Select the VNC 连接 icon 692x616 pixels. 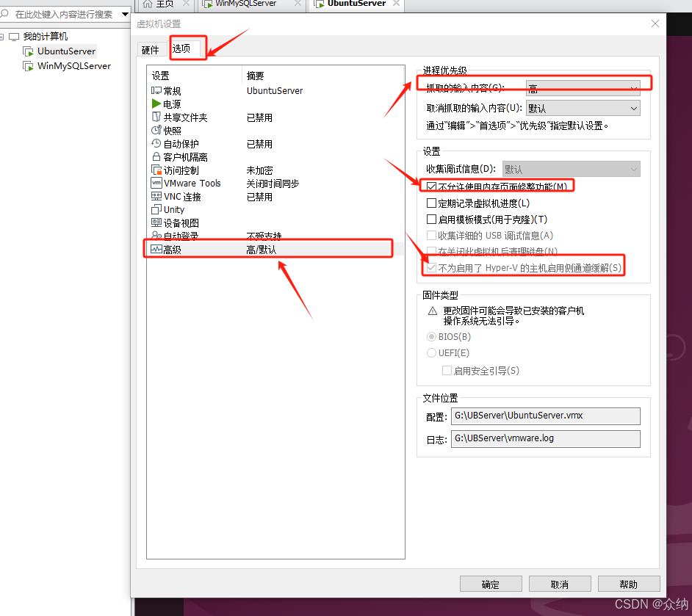point(156,196)
